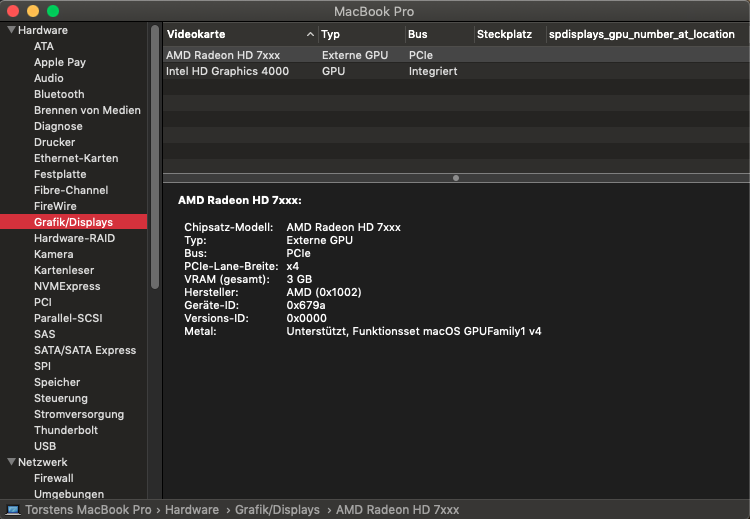Click the Geräte-ID value 0x679a
750x519 pixels.
tap(306, 305)
